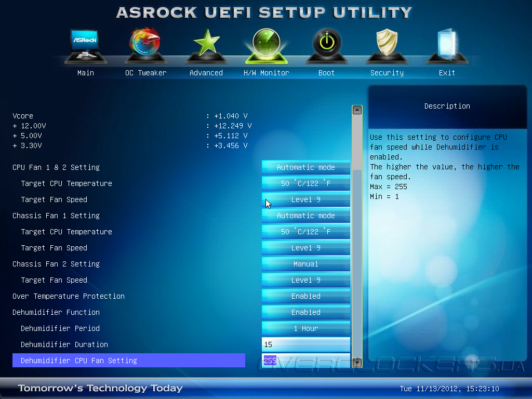Click the settings list scrollbar thumb
532x399 pixels.
(357, 263)
